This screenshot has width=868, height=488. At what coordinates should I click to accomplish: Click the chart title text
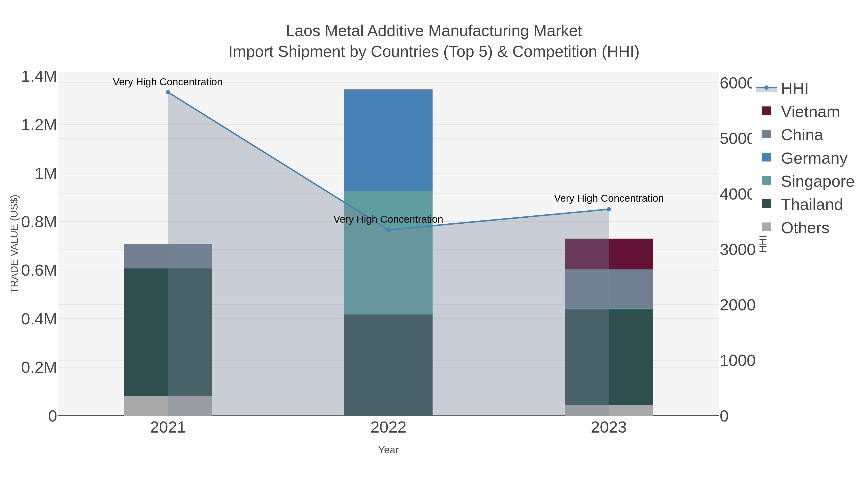[434, 41]
